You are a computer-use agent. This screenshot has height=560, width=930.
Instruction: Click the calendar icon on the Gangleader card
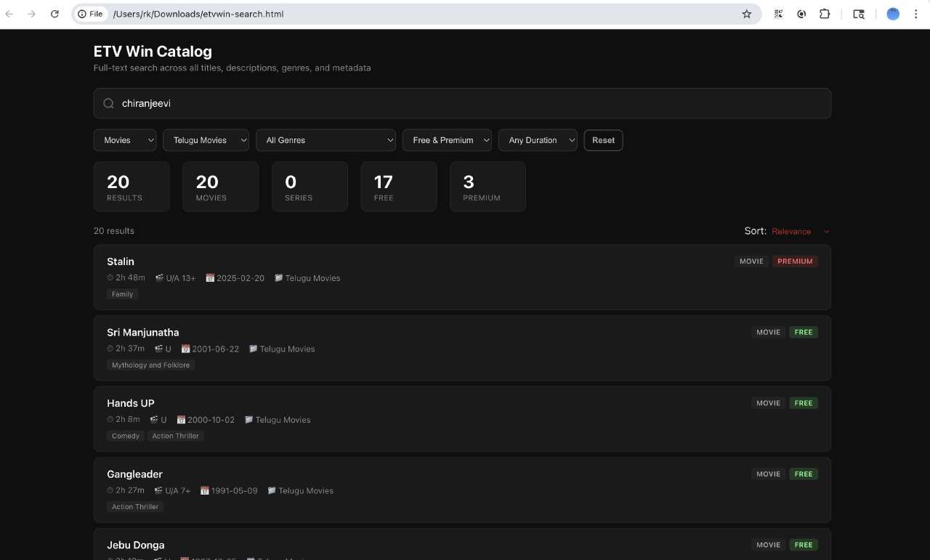[x=204, y=490]
